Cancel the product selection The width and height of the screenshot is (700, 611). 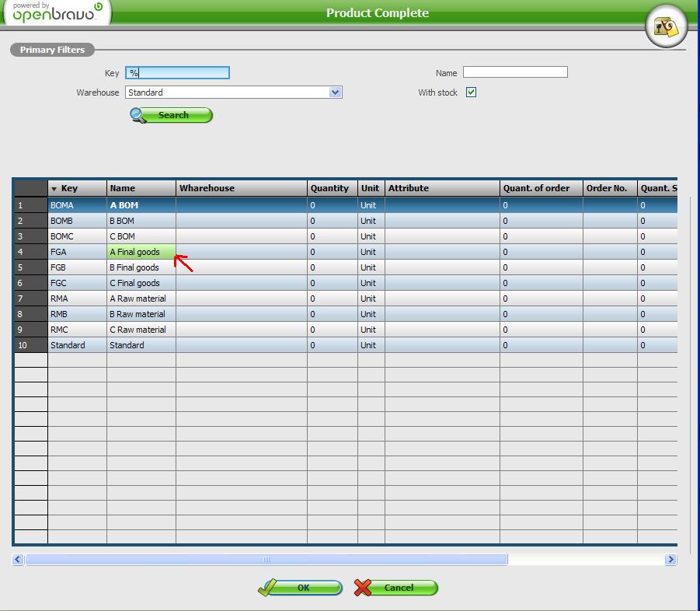[x=396, y=588]
